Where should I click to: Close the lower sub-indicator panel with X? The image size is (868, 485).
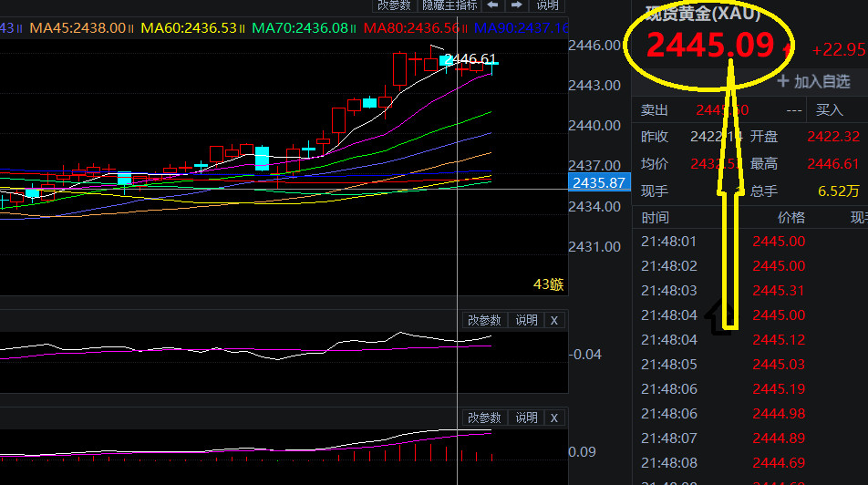[553, 418]
